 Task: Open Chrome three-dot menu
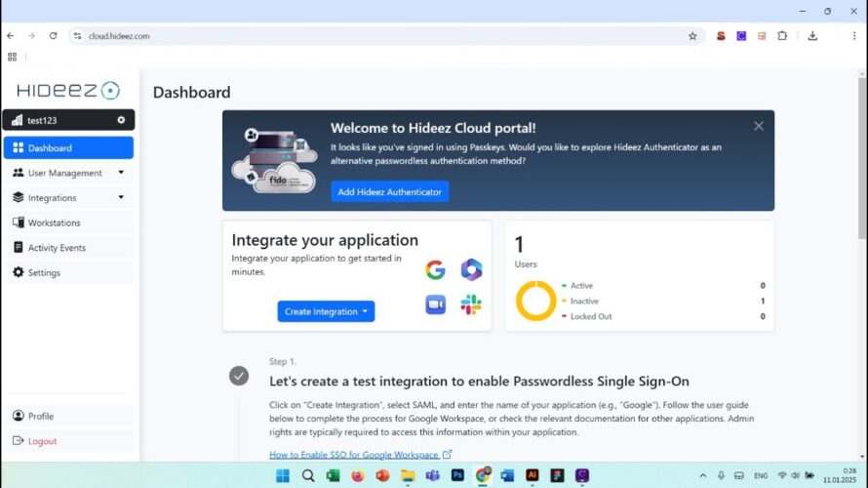[854, 36]
